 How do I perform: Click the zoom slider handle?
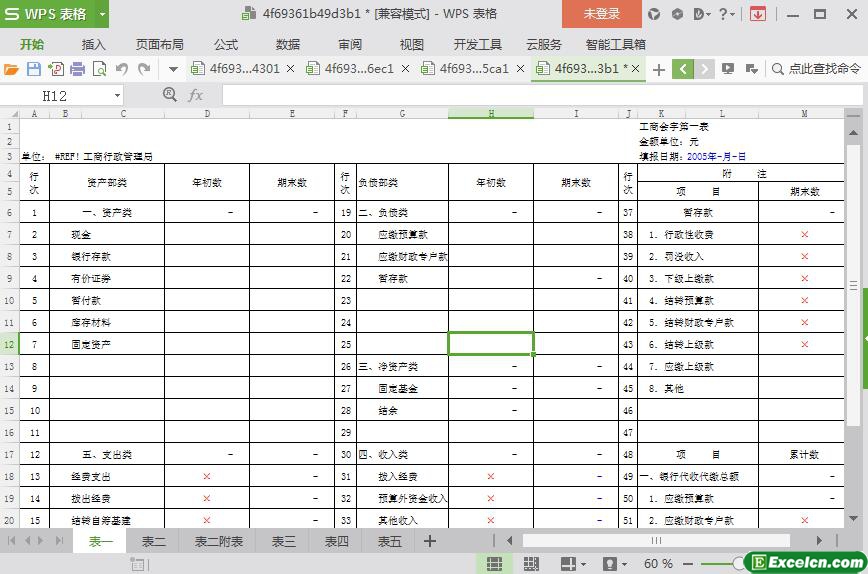738,563
